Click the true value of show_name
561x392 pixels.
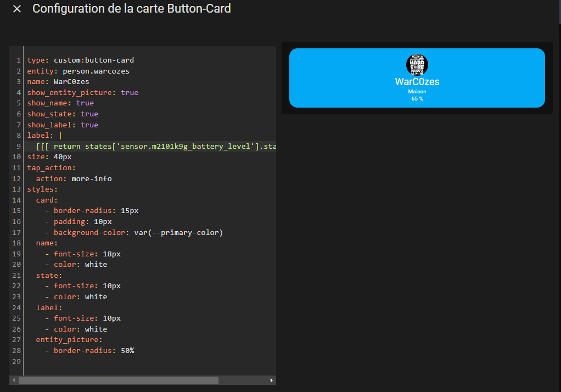pos(85,103)
